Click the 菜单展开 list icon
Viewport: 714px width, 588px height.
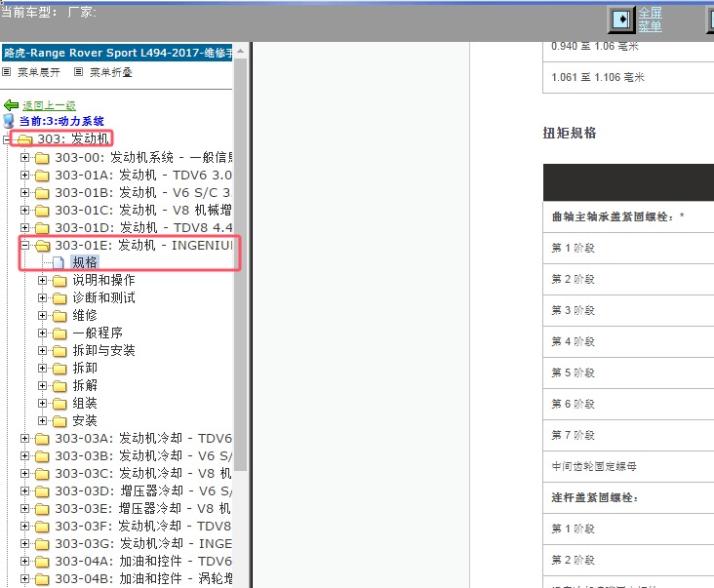coord(7,72)
